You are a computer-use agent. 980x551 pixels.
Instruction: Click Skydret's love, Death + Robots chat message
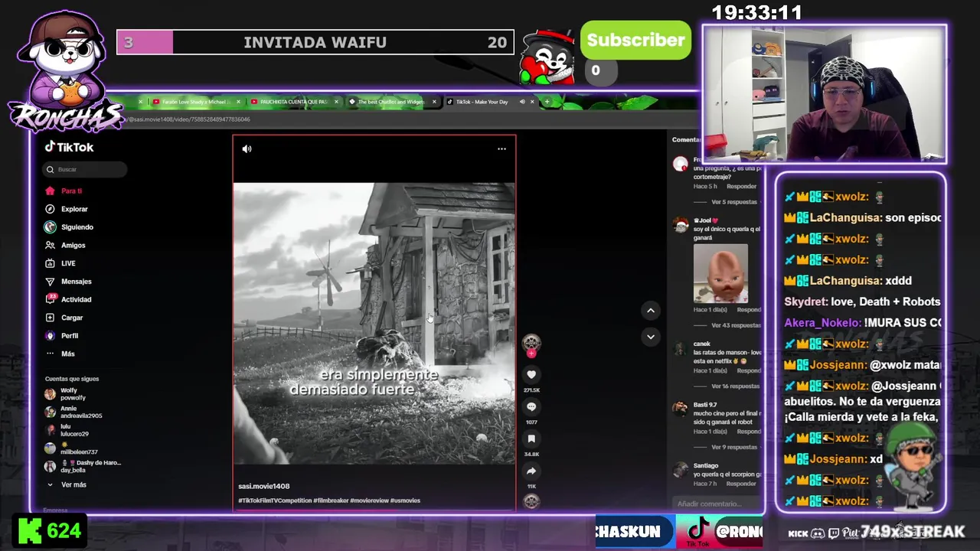pyautogui.click(x=862, y=302)
